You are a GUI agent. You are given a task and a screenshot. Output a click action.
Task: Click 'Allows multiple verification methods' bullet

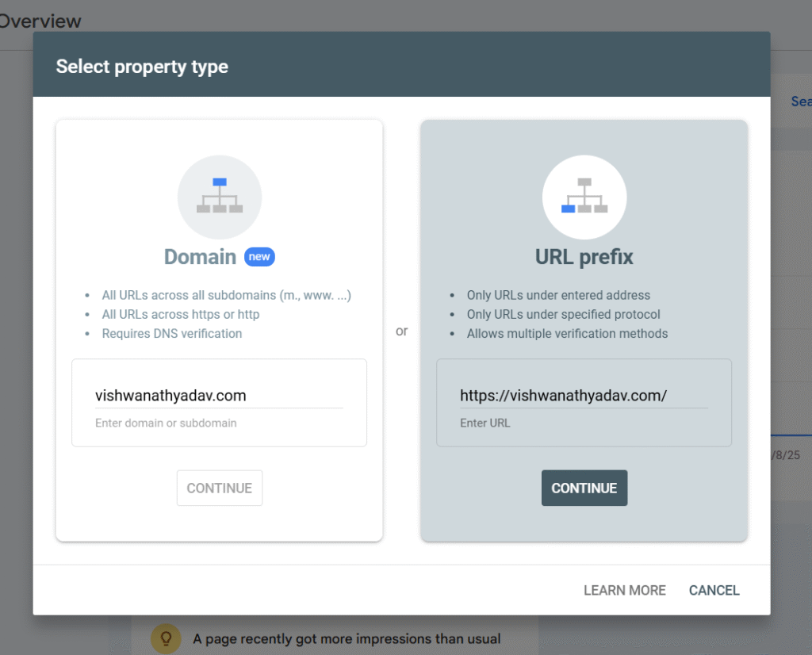click(x=567, y=334)
